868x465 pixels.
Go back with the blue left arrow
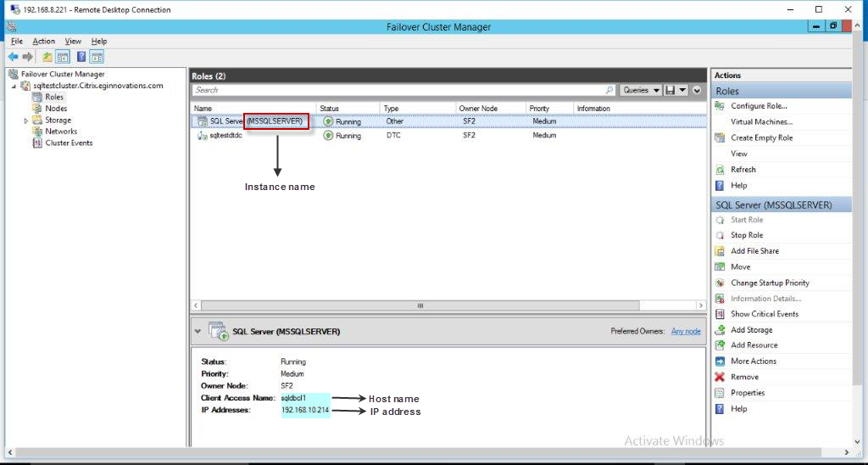pyautogui.click(x=14, y=57)
